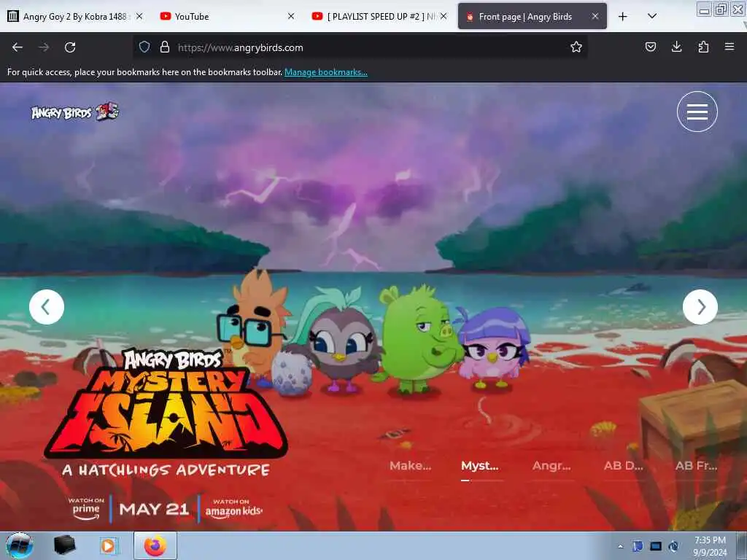Click the URL address bar field

coord(360,47)
